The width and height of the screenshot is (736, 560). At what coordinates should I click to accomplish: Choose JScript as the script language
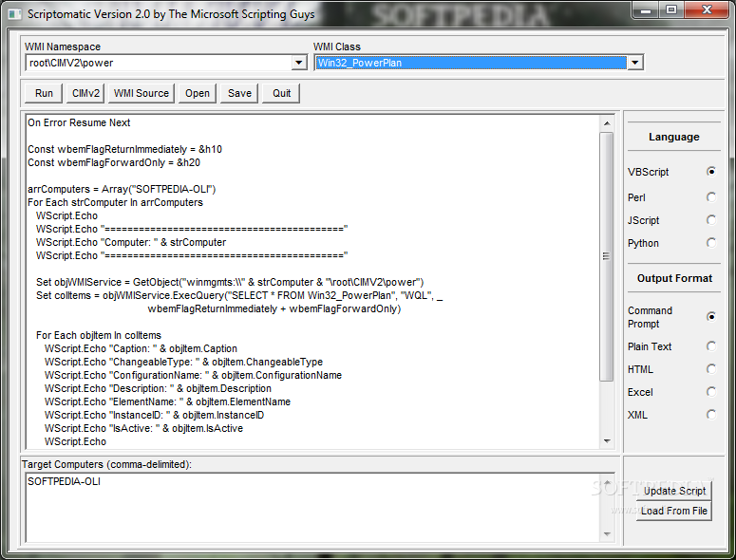[x=711, y=220]
